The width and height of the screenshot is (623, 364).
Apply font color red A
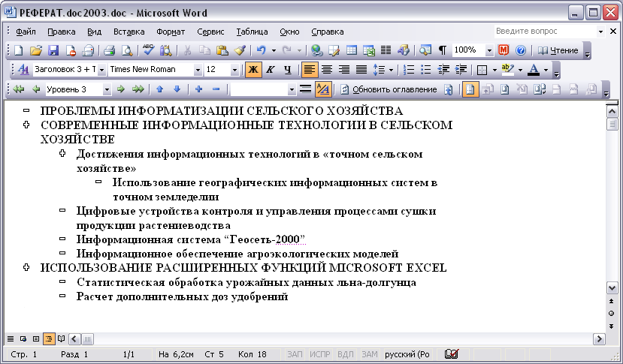click(x=534, y=70)
